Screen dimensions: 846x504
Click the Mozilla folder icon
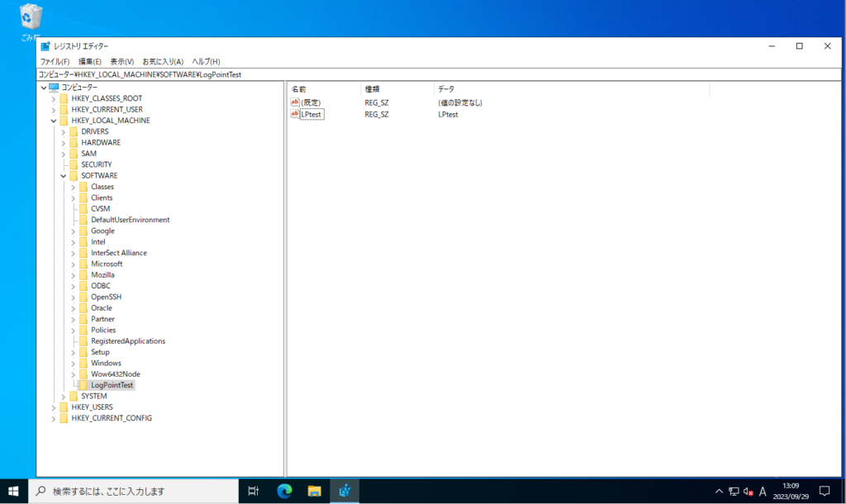[x=83, y=274]
